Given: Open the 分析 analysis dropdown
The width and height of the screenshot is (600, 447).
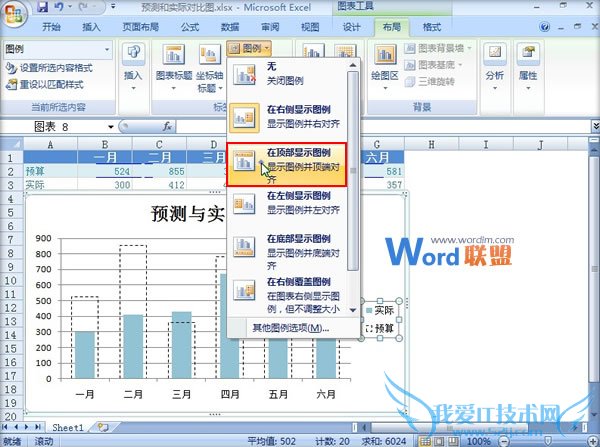Looking at the screenshot, I should (x=494, y=67).
